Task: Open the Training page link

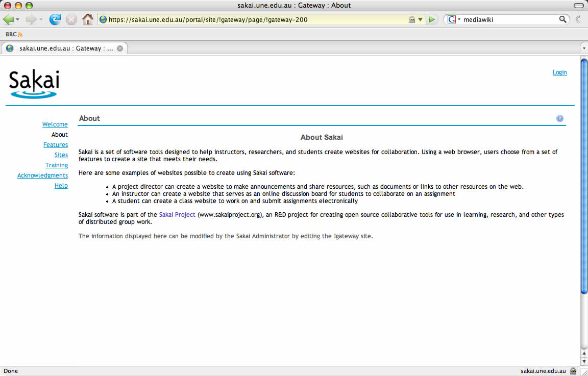Action: tap(57, 165)
